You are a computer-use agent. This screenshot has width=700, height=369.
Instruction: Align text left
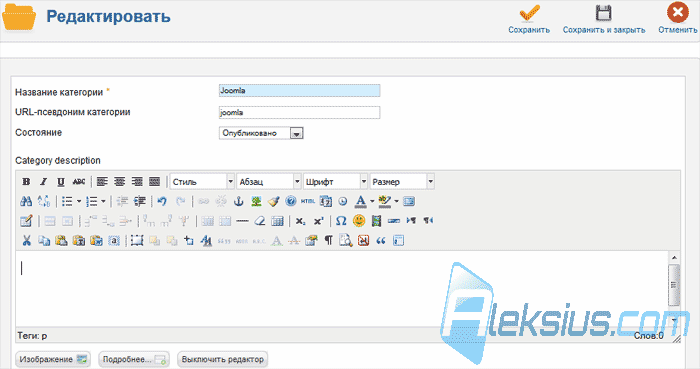[x=102, y=182]
